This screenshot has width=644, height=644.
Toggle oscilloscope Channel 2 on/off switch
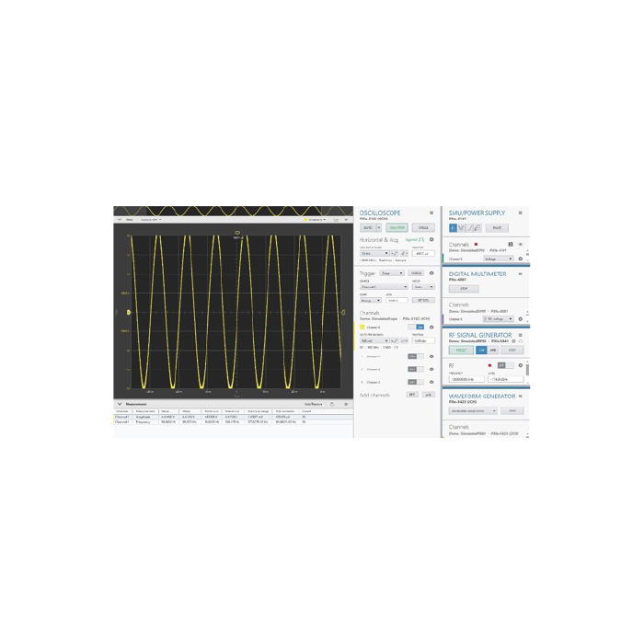(x=416, y=369)
